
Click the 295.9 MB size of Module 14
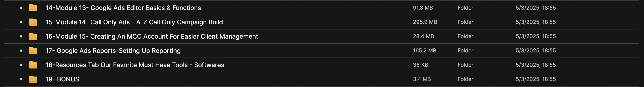click(425, 22)
